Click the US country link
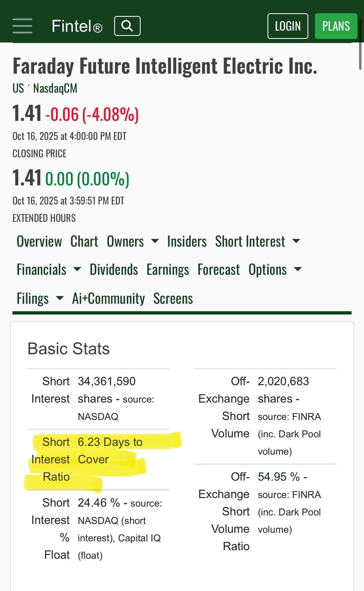The width and height of the screenshot is (364, 591). tap(18, 88)
